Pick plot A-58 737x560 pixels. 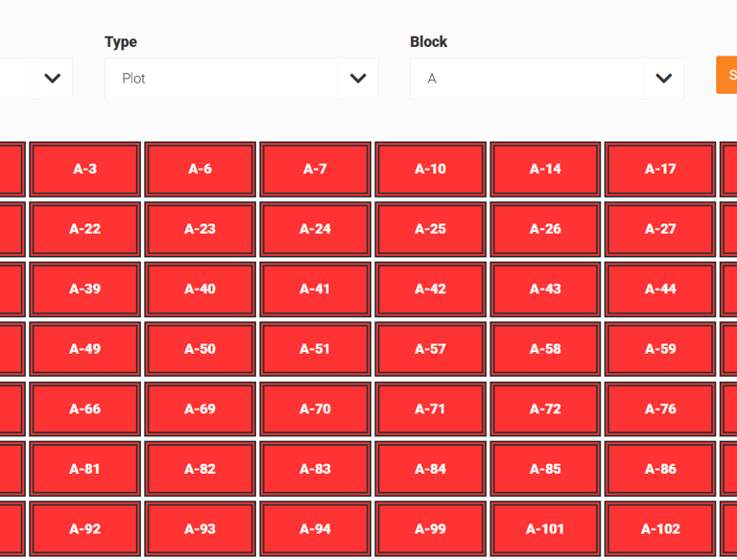coord(545,349)
